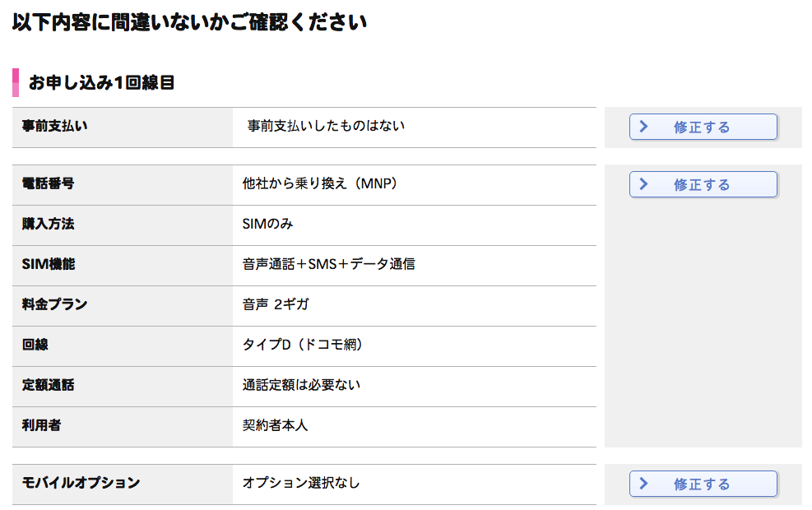Click chevron icon in 電話番号 修正する button

pos(643,183)
